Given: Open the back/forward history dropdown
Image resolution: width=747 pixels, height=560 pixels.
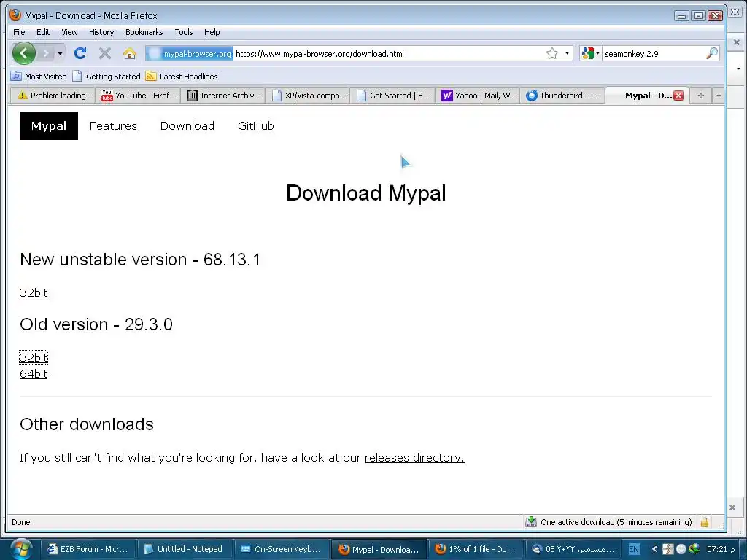Looking at the screenshot, I should pos(60,53).
